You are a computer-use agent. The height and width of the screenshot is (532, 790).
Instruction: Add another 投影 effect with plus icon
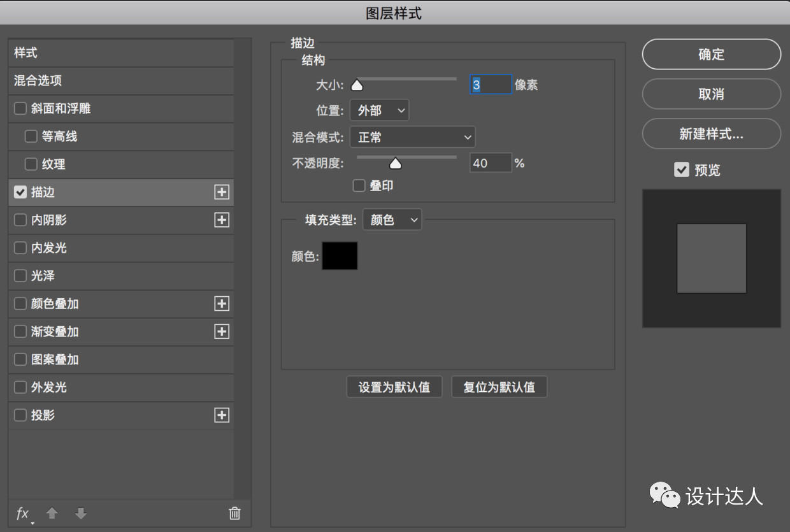(x=222, y=415)
